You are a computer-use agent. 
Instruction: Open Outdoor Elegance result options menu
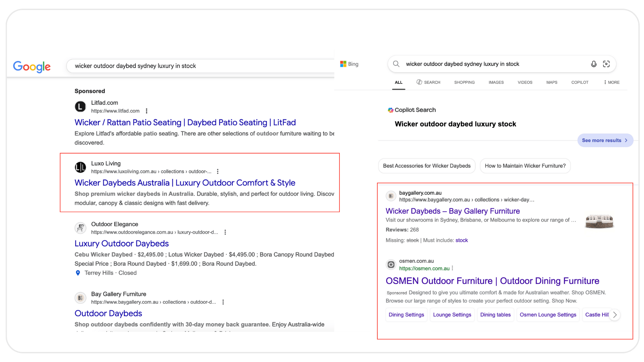click(225, 232)
